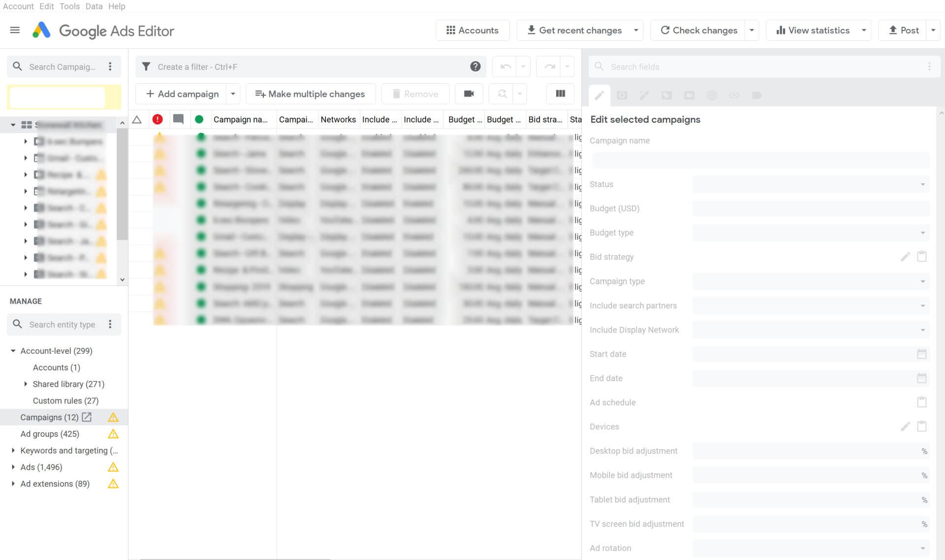Viewport: 945px width, 560px height.
Task: Click the copy/paste icon next to Bid strategy
Action: 922,256
